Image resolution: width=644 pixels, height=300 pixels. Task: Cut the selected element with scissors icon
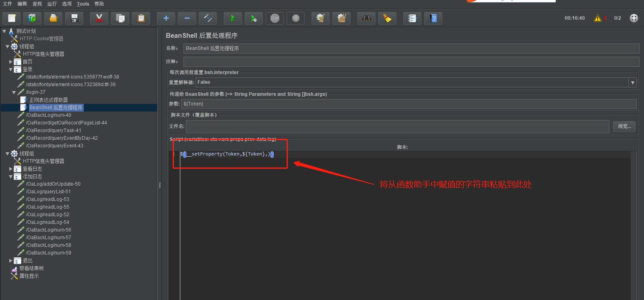(99, 18)
